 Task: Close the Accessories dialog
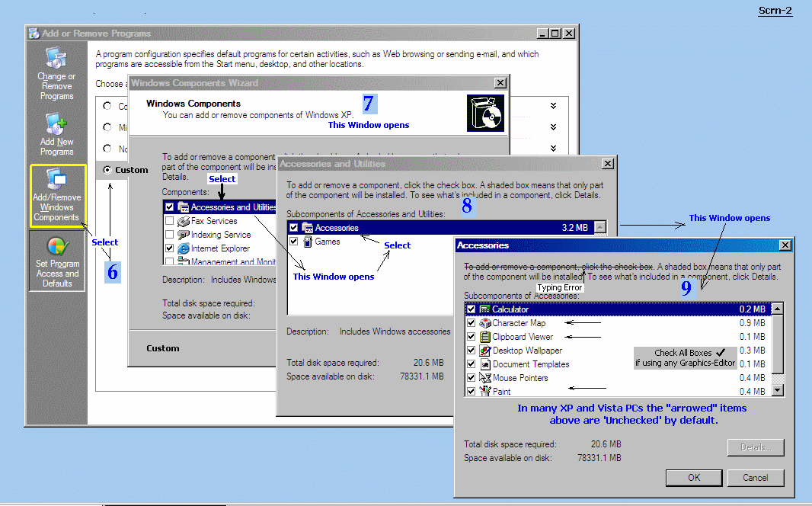coord(785,245)
